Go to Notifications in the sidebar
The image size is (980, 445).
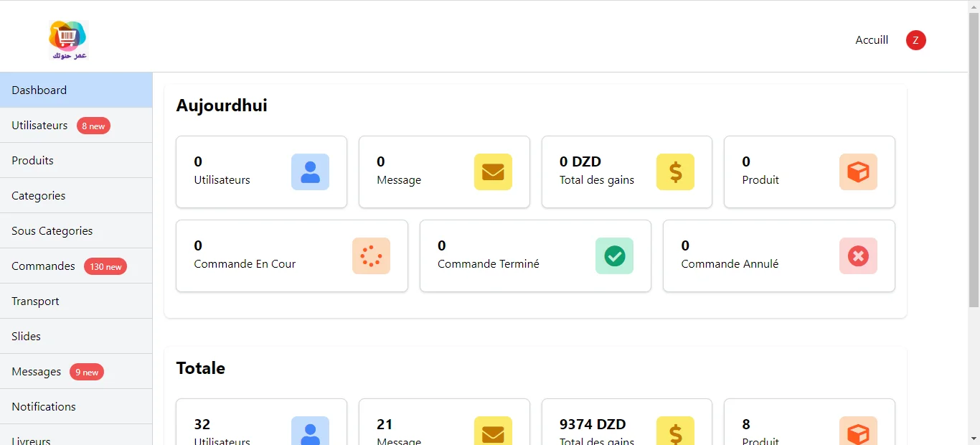pyautogui.click(x=76, y=407)
